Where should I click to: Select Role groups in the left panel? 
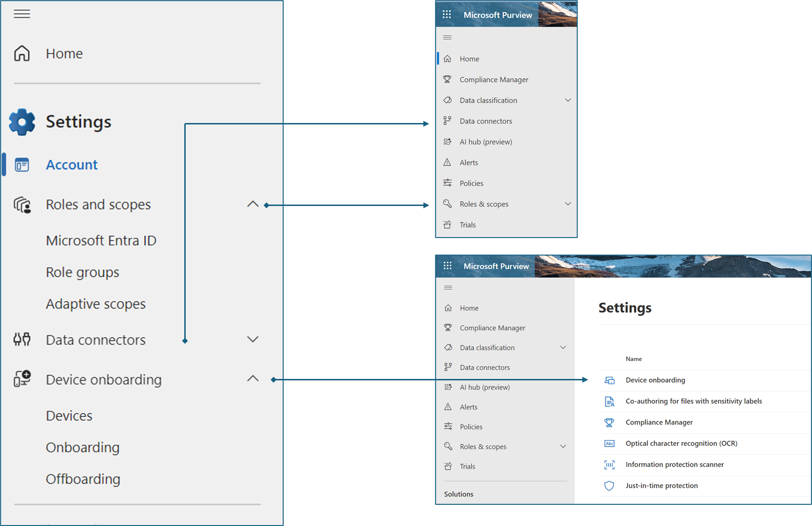pos(82,272)
